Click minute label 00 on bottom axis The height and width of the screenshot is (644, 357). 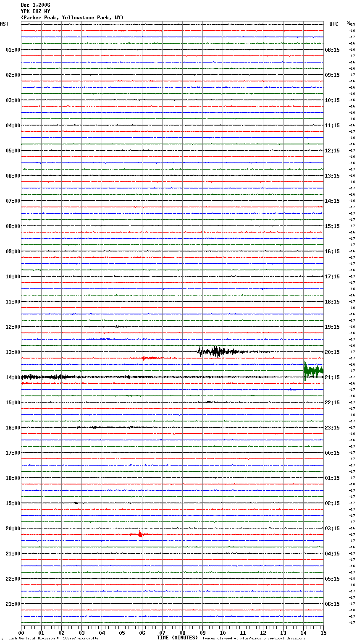coord(21,633)
